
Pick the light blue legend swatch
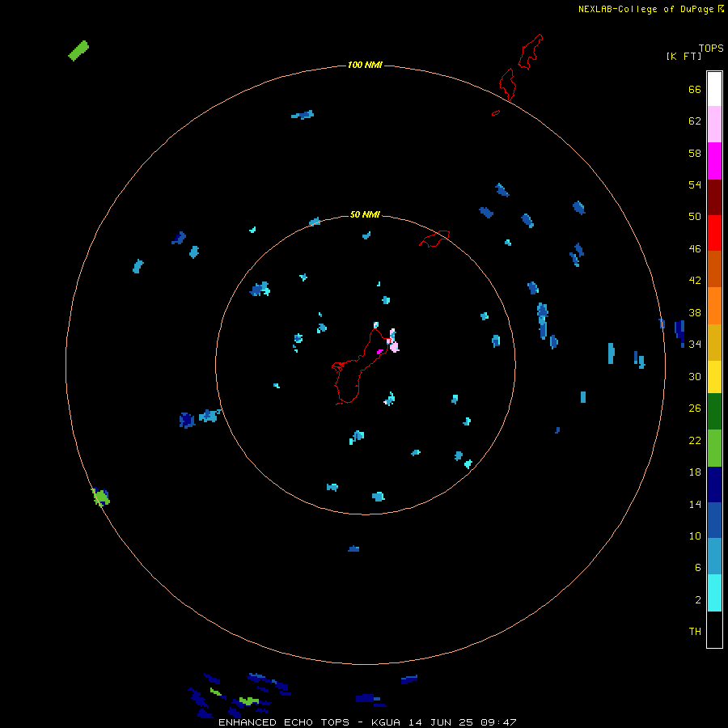(x=714, y=557)
